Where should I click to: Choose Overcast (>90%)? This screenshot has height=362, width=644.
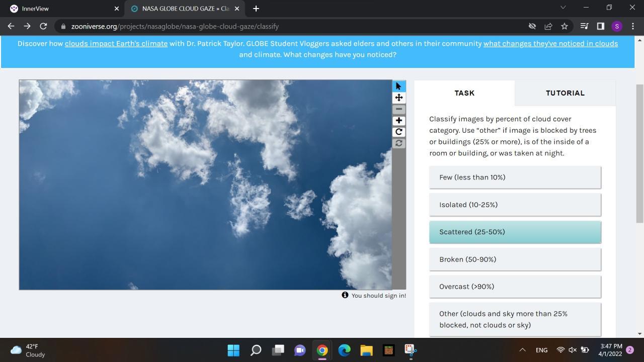pyautogui.click(x=515, y=287)
